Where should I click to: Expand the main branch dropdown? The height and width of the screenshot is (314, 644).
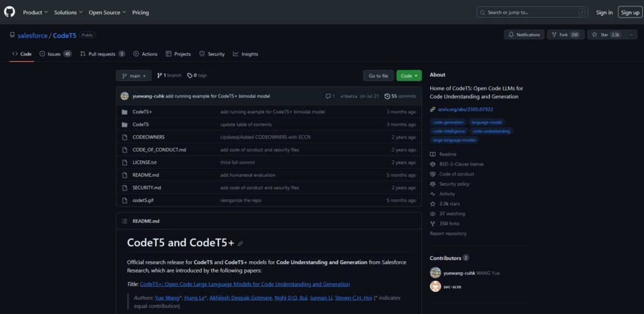click(133, 76)
